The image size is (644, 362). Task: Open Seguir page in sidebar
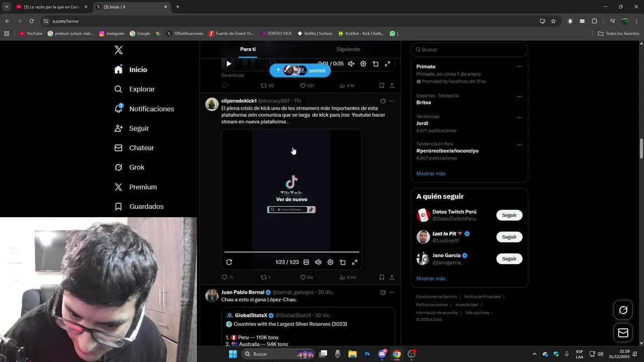pyautogui.click(x=131, y=129)
